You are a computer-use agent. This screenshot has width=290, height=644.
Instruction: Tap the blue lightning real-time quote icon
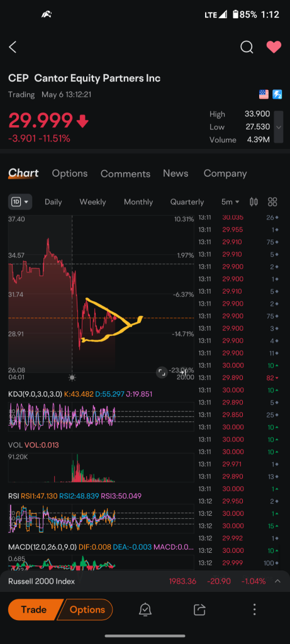[x=277, y=94]
